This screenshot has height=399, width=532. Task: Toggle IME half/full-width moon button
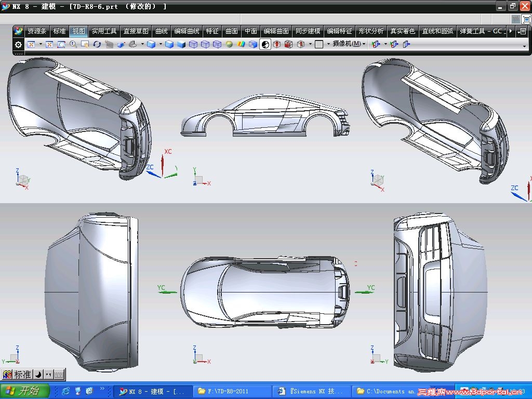point(38,375)
